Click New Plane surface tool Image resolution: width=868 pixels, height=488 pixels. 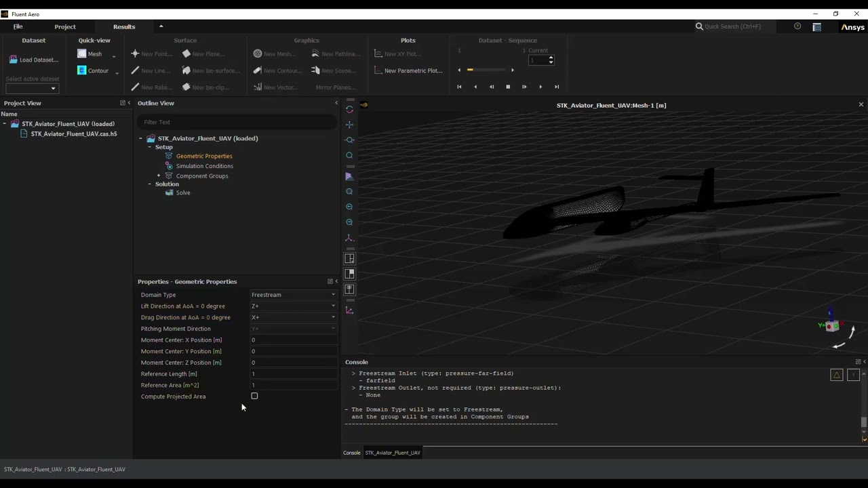click(203, 54)
